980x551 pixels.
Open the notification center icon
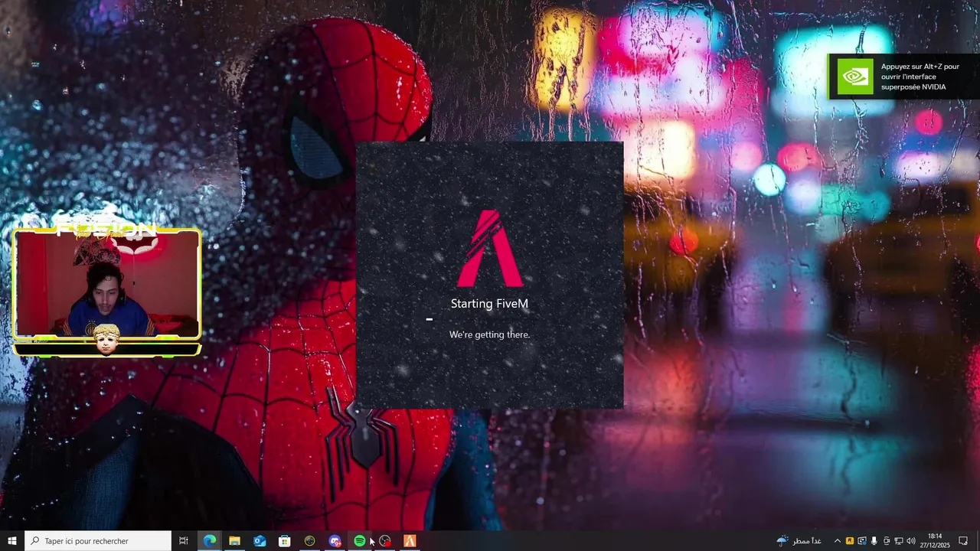(964, 541)
